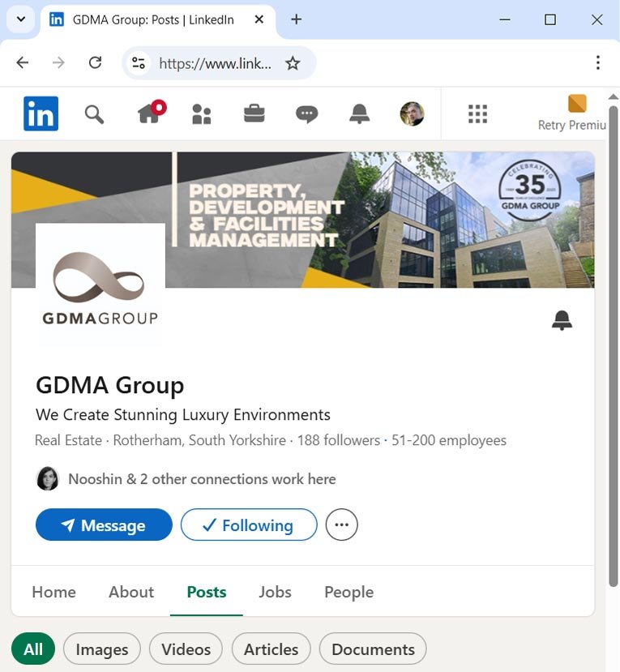
Task: Toggle the Following button
Action: pos(248,525)
